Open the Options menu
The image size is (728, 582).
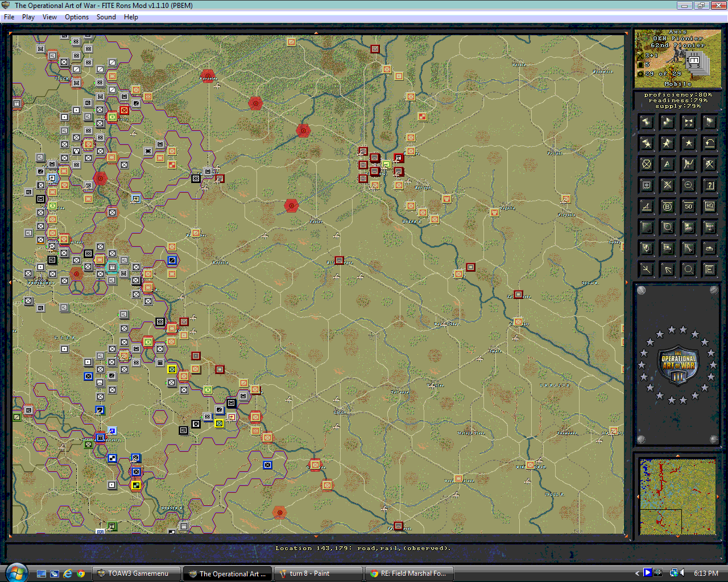click(76, 17)
